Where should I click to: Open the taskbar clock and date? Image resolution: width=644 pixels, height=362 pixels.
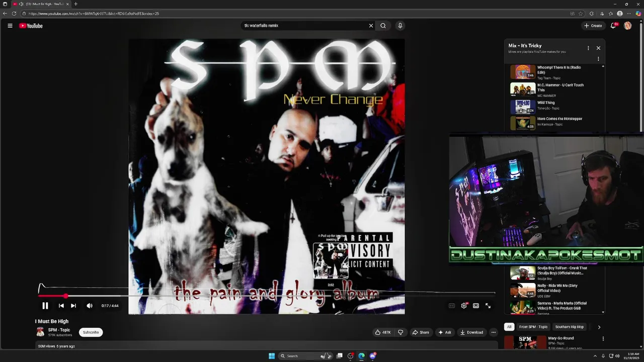(631, 356)
